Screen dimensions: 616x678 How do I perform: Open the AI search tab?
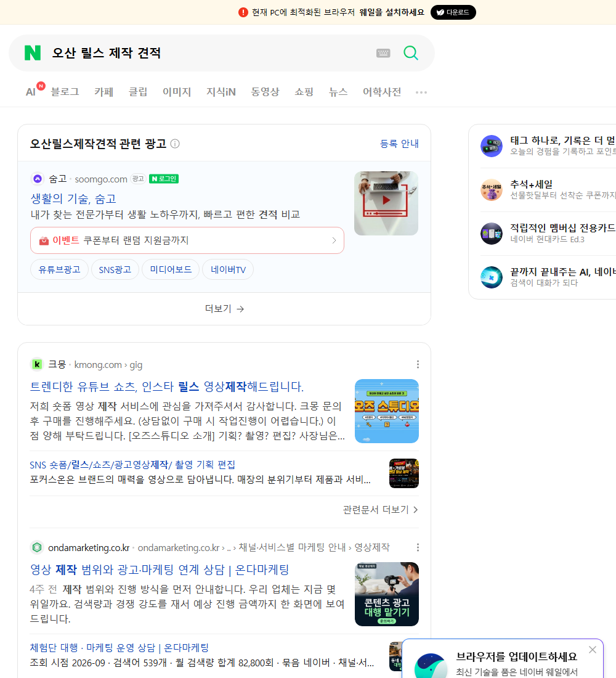(31, 92)
